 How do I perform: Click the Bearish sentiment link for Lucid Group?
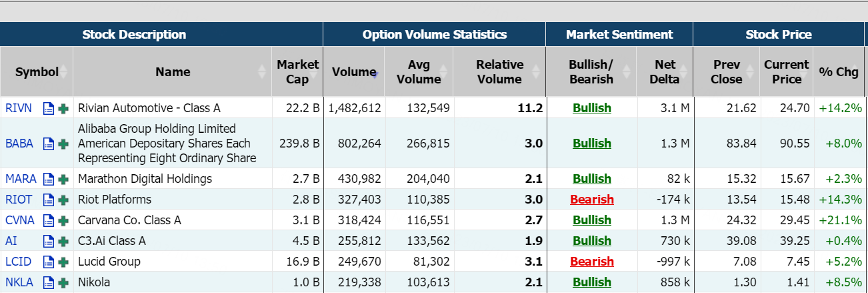point(591,262)
